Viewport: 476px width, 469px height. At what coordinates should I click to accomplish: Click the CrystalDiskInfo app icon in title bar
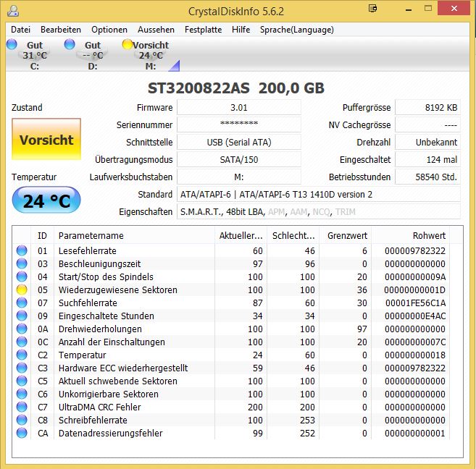[13, 11]
